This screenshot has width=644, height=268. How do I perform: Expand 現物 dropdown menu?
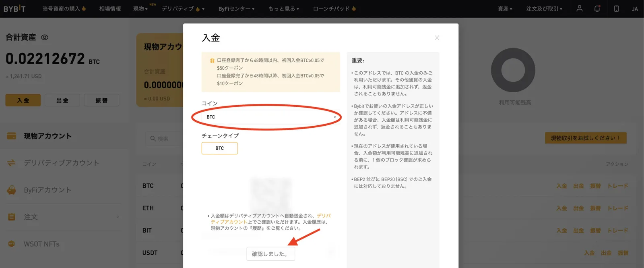tap(140, 9)
